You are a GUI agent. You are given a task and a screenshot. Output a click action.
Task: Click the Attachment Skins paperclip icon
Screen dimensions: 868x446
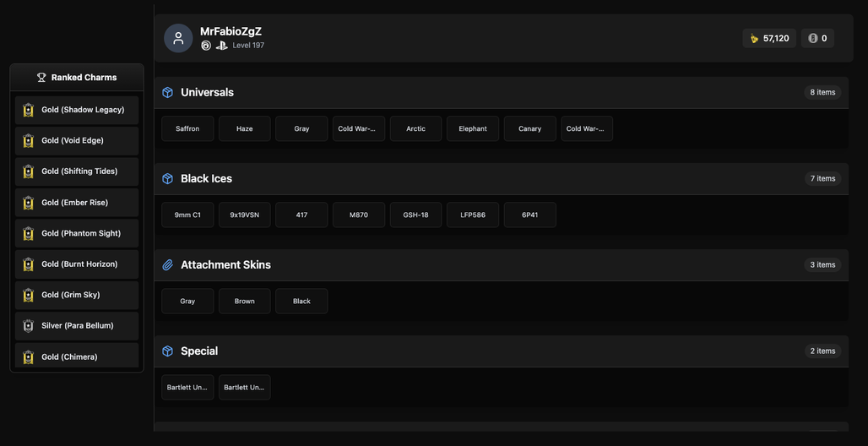tap(168, 265)
